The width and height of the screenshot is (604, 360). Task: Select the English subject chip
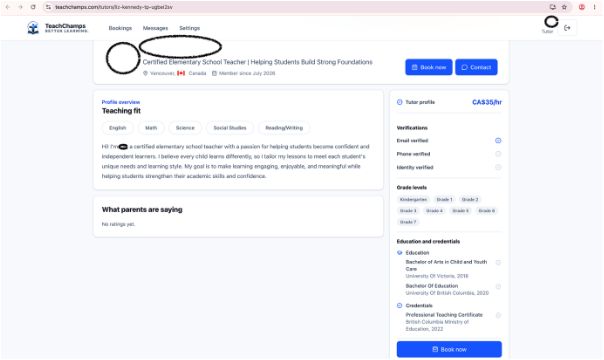117,128
